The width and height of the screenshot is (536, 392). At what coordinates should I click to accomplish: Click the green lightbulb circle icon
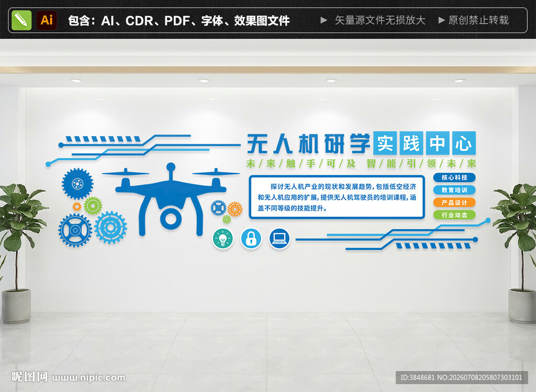[223, 239]
